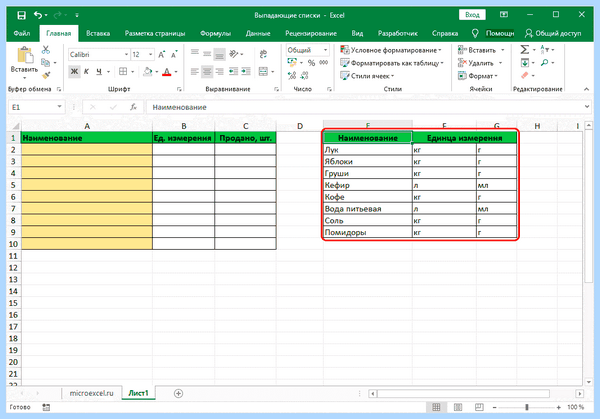Switch to the Формулы tab
The height and width of the screenshot is (419, 600).
[x=215, y=33]
